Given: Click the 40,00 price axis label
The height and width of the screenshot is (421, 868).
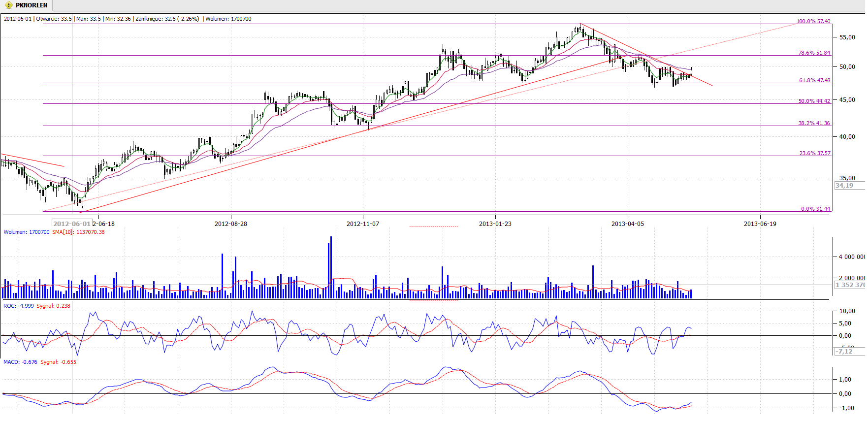Looking at the screenshot, I should [x=847, y=137].
